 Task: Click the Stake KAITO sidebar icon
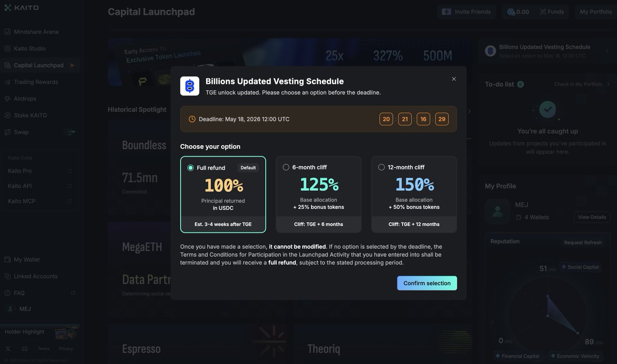(8, 115)
